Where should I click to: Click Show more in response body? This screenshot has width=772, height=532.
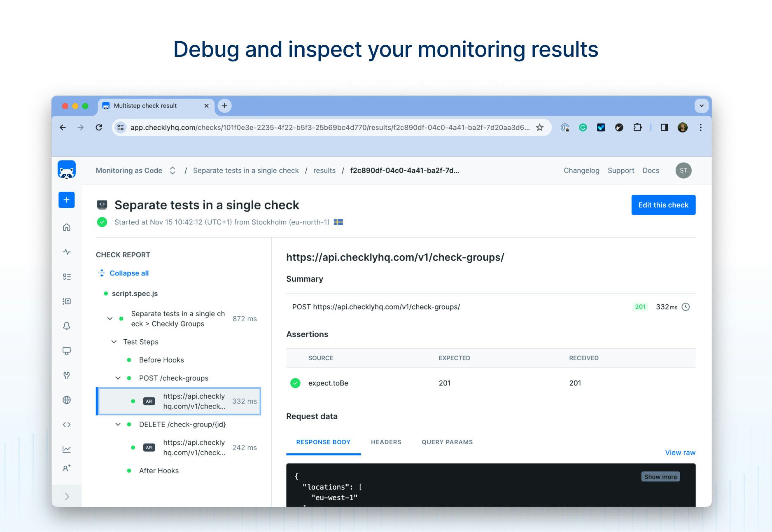(660, 477)
